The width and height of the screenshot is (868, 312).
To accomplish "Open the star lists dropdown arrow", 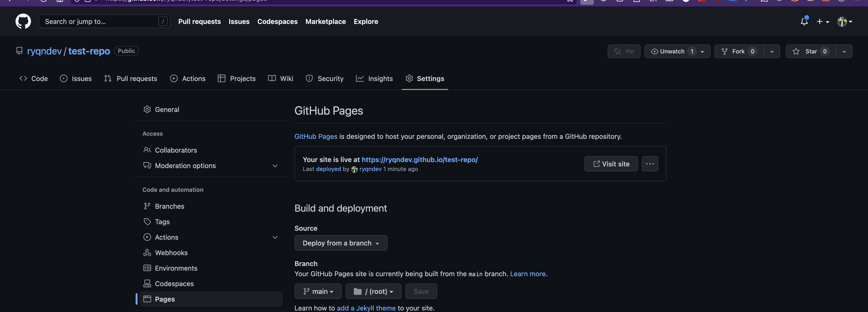I will pyautogui.click(x=844, y=52).
